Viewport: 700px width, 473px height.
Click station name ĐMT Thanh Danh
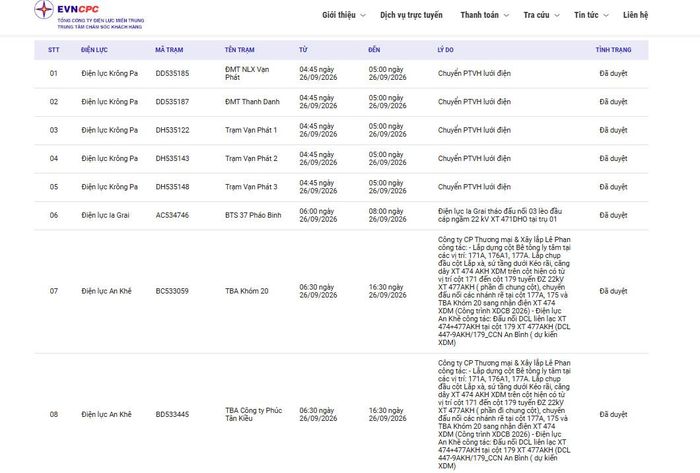click(252, 102)
